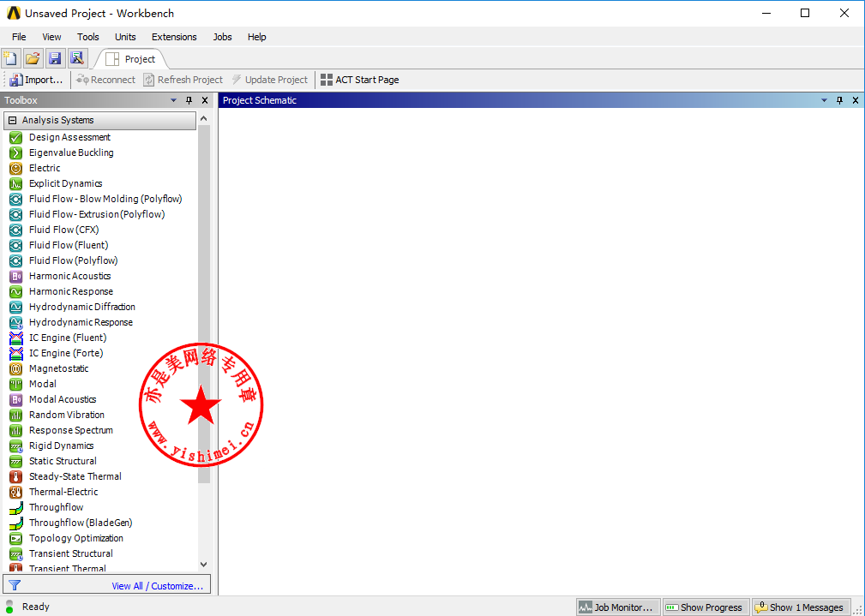Toggle auto-hide pin on Project Schematic

839,100
